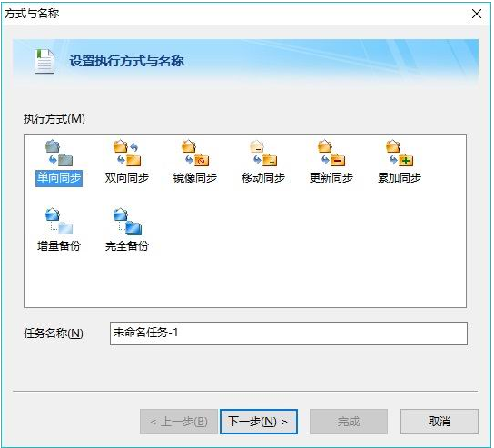
Task: Click the 双向同步 label text
Action: click(127, 178)
